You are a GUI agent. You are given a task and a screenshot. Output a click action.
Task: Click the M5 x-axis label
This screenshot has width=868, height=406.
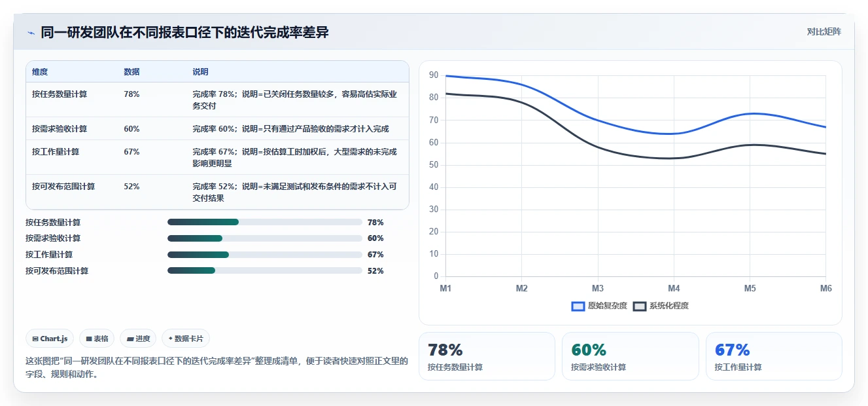pos(750,288)
